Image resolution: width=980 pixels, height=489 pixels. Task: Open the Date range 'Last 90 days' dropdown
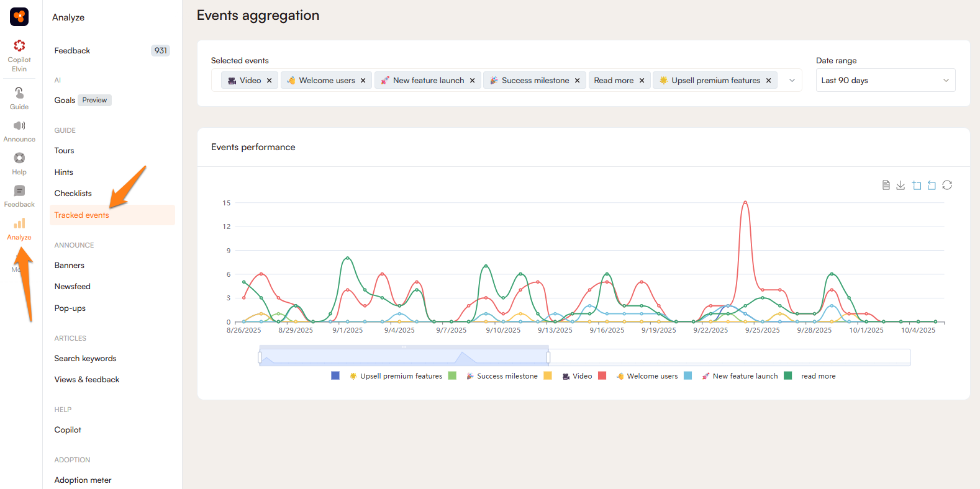click(x=885, y=81)
